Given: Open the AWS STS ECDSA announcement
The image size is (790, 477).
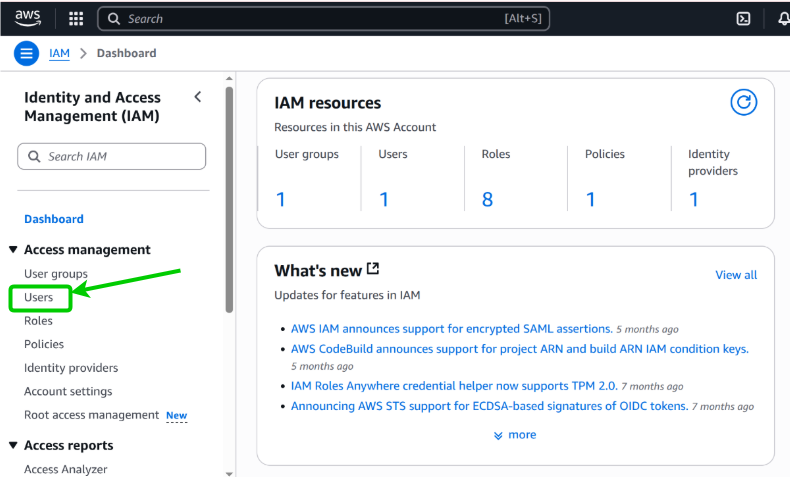Looking at the screenshot, I should click(490, 406).
